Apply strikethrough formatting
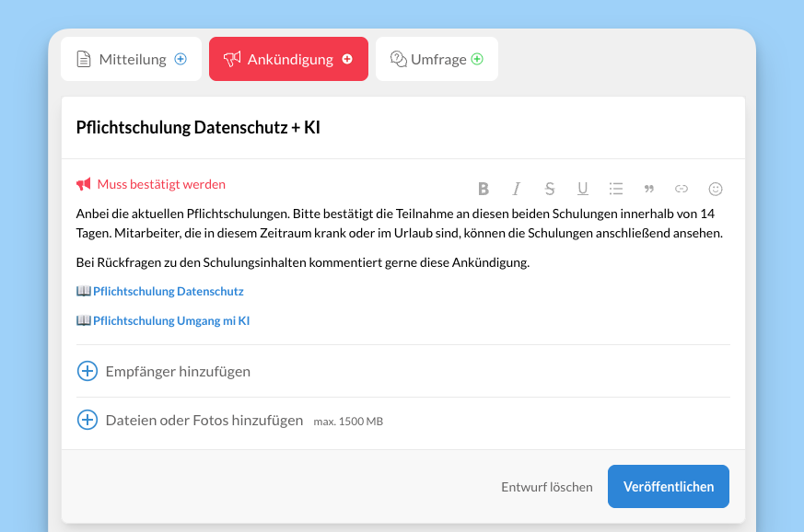The height and width of the screenshot is (532, 804). [x=550, y=189]
